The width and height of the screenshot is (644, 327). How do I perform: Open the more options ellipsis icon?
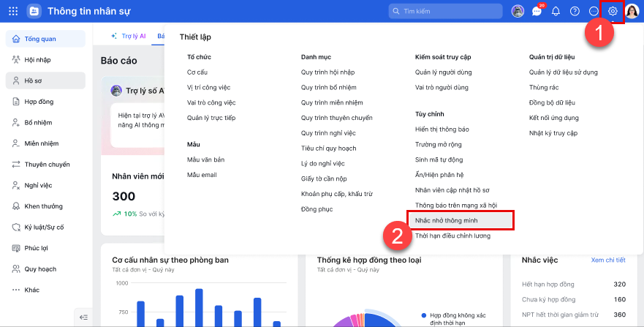click(x=594, y=11)
